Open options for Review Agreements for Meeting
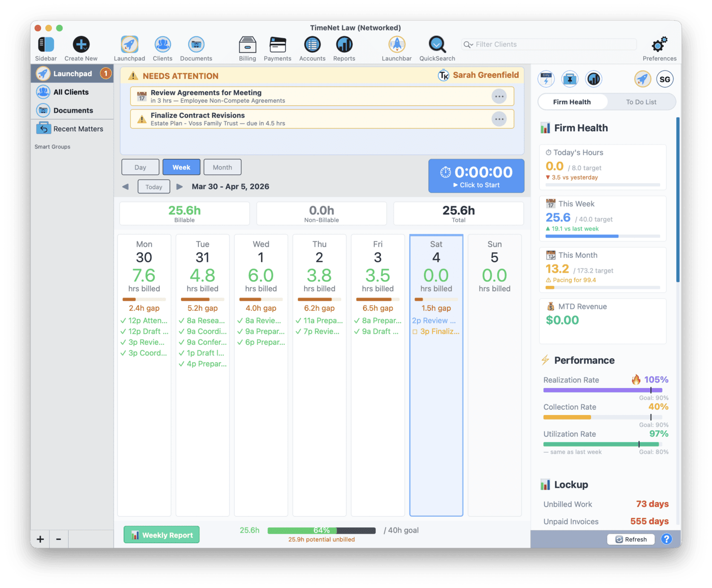Screen dimensions: 712x588 point(499,96)
